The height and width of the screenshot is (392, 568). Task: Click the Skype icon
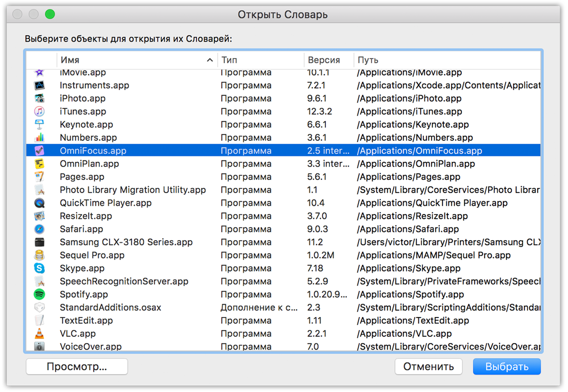point(40,268)
